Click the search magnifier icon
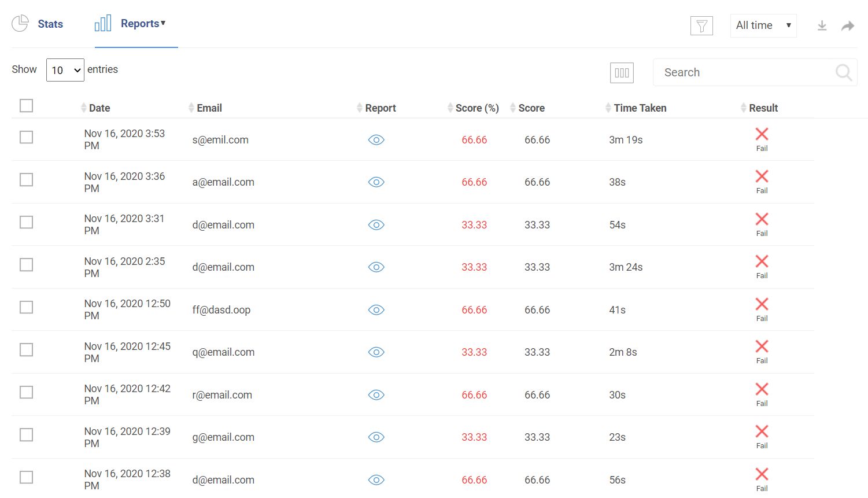 (x=844, y=72)
